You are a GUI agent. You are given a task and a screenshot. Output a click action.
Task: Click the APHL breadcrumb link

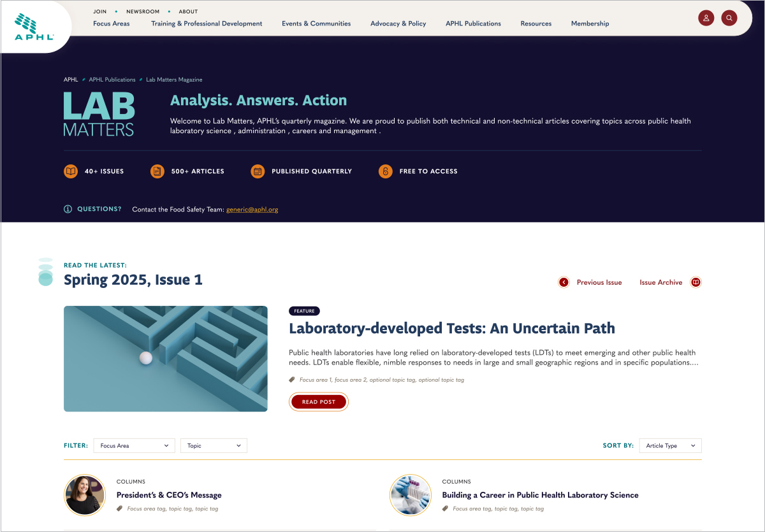pyautogui.click(x=71, y=80)
